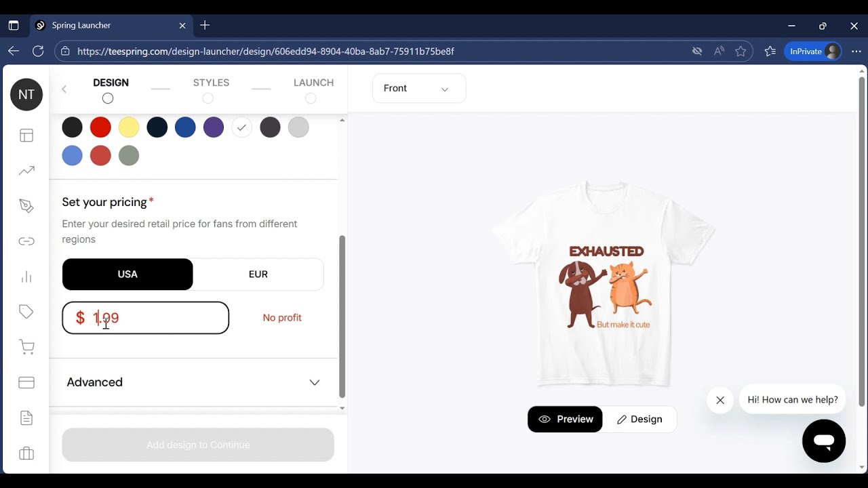868x488 pixels.
Task: Switch pricing to EUR
Action: 258,274
